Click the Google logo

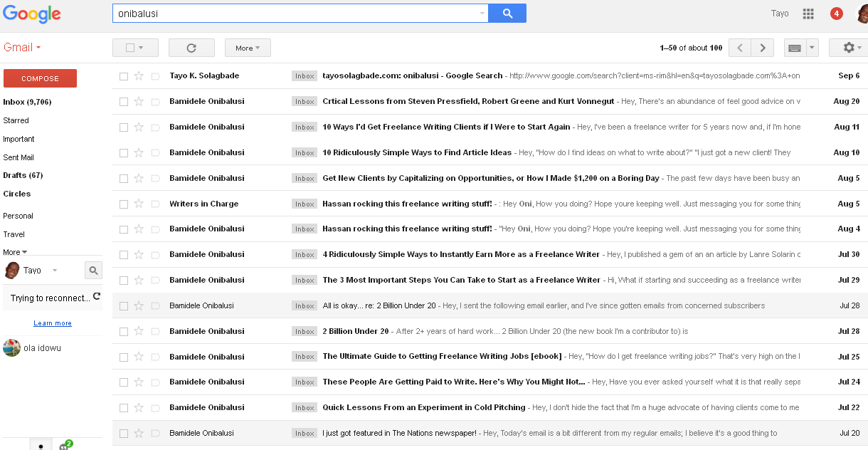tap(32, 14)
